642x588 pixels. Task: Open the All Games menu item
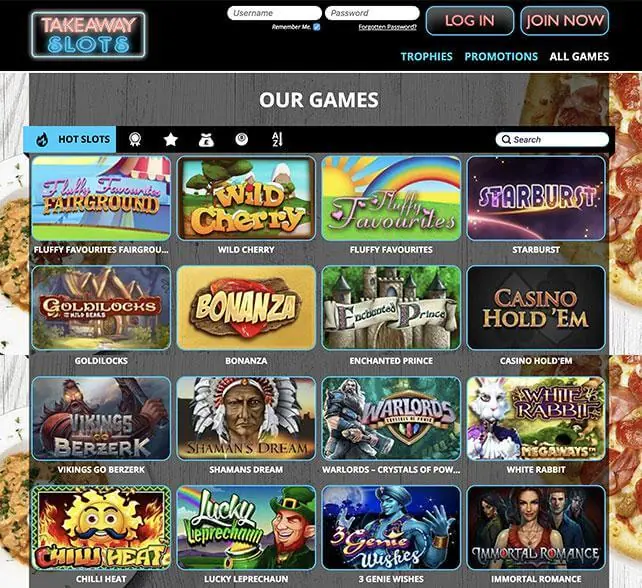point(579,57)
